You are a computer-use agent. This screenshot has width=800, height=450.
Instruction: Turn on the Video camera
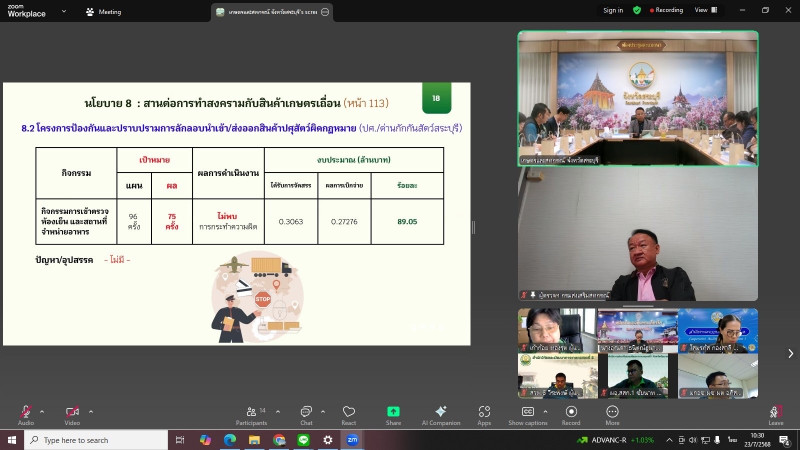72,412
